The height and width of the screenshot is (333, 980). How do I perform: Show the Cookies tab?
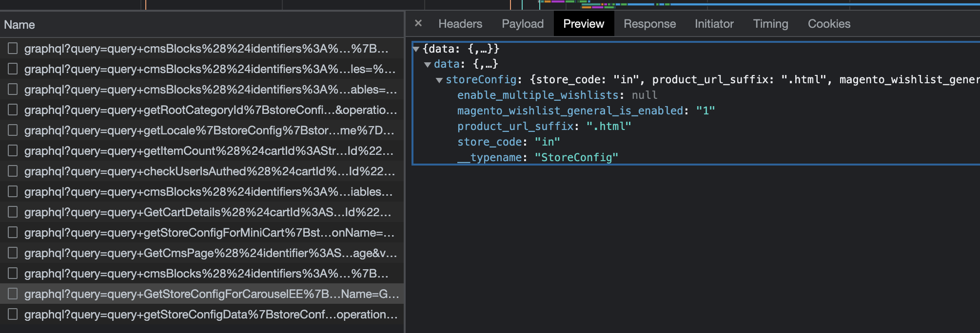(829, 24)
